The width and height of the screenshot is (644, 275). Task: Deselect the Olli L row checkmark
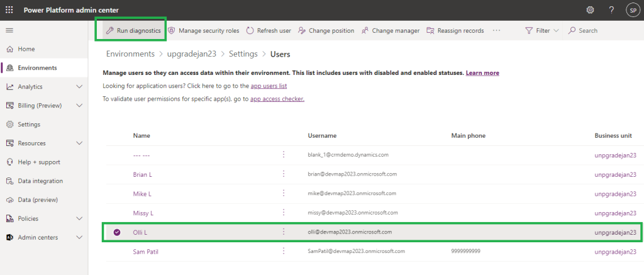click(117, 232)
